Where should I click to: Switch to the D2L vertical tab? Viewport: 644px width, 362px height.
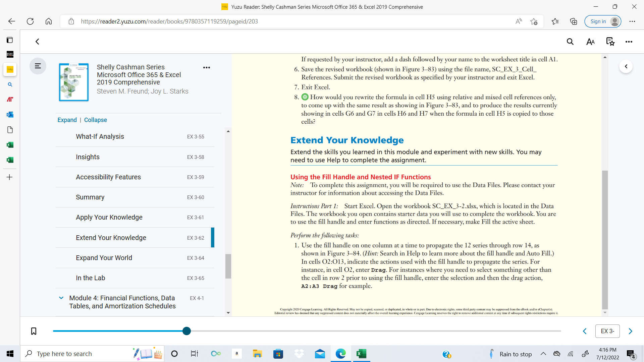click(10, 54)
